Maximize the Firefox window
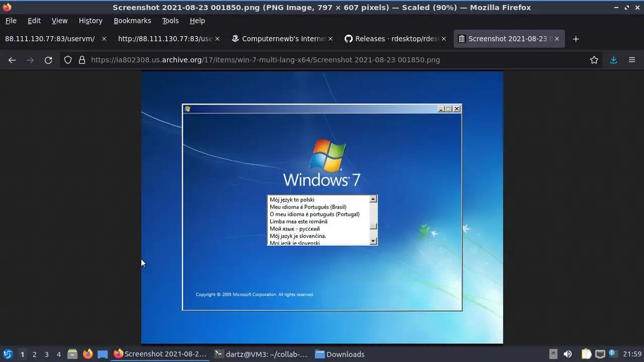644x362 pixels. 627,8
